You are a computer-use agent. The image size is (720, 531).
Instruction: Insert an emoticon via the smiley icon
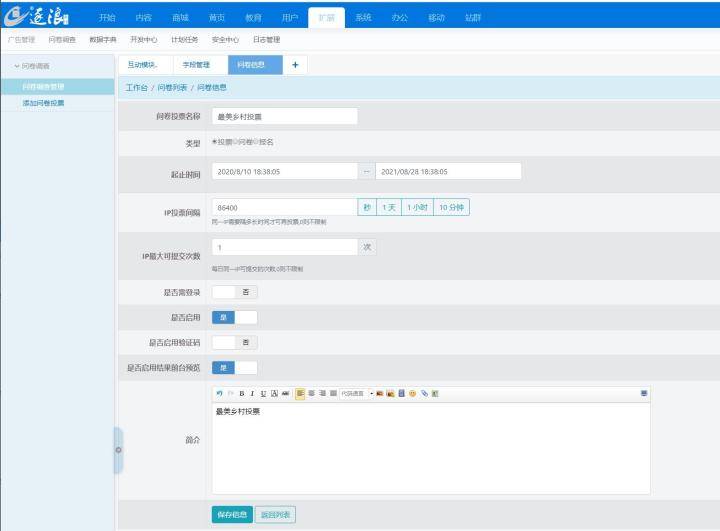tap(412, 394)
